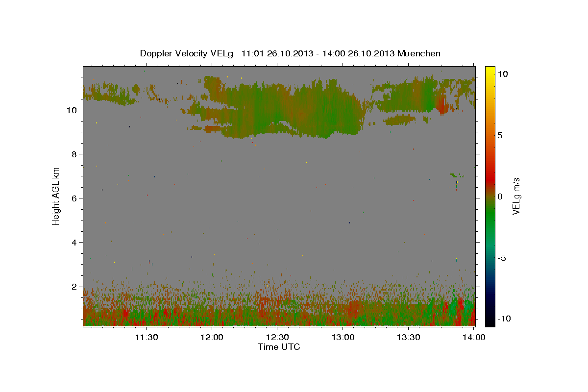Click the 'VELg m/s' colorbar label
Screen dimensions: 588x392
pos(516,196)
